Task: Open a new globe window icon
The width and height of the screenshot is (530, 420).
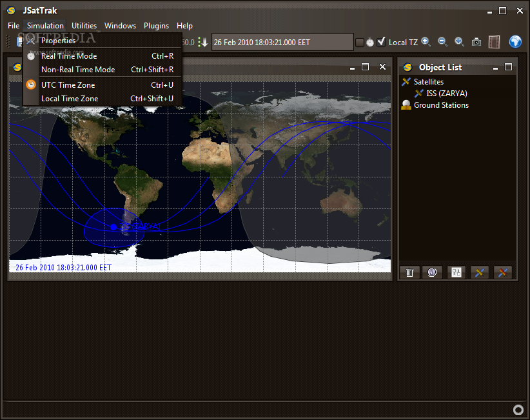Action: (515, 42)
